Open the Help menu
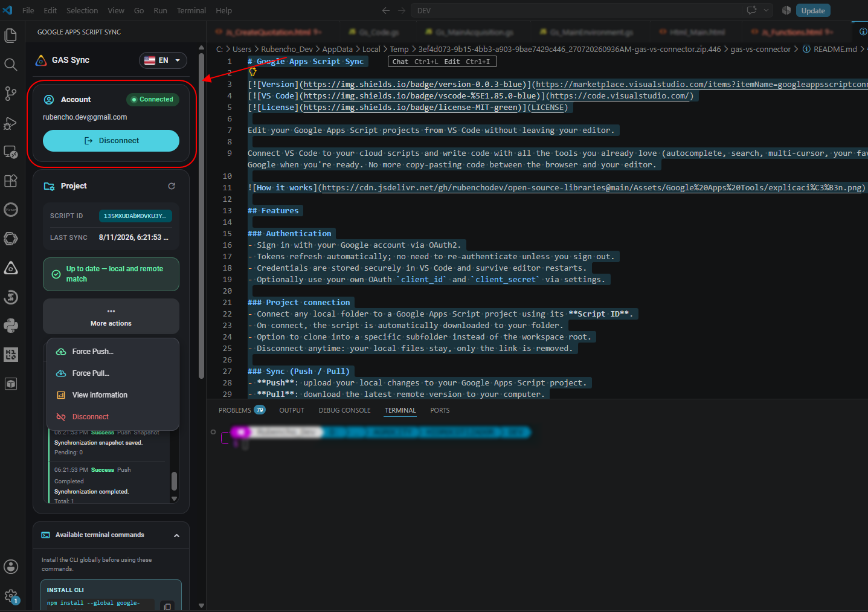This screenshot has height=612, width=868. tap(223, 10)
